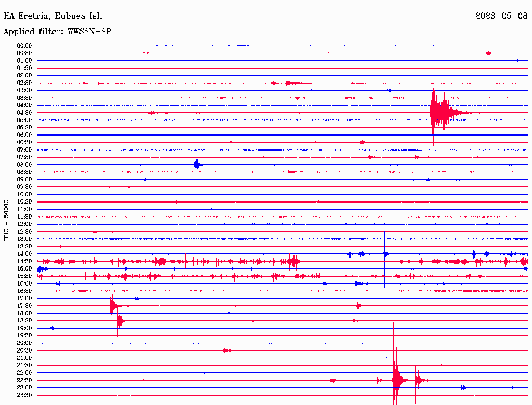This screenshot has width=532, height=405.
Task: Select the 08:00 time label
Action: click(24, 165)
